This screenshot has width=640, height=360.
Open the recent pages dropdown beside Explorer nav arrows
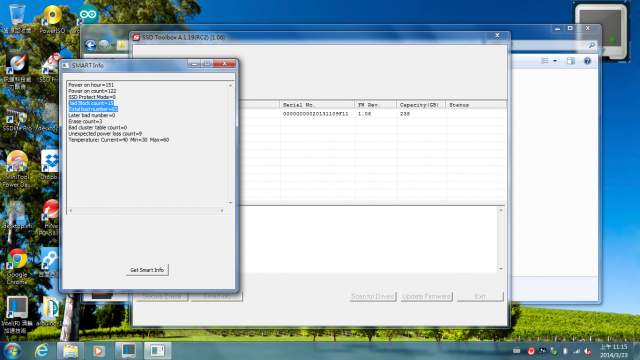[113, 45]
